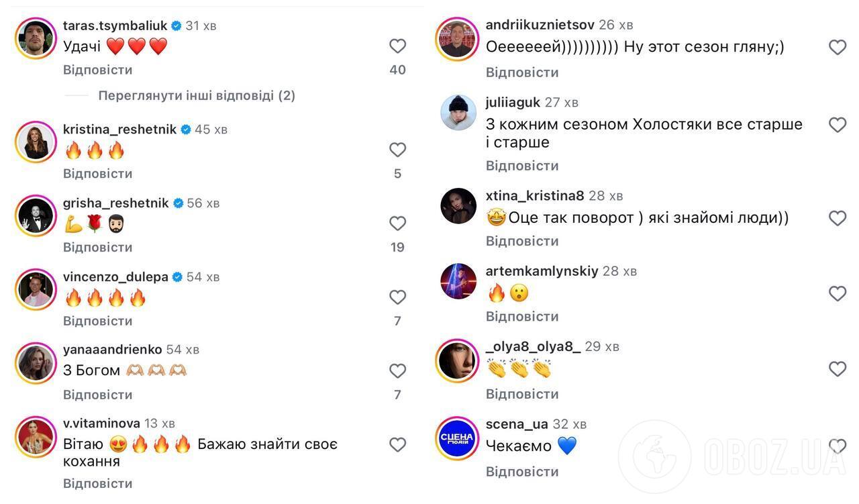
Task: Like xtina_kristina8's comment
Action: coord(837,217)
